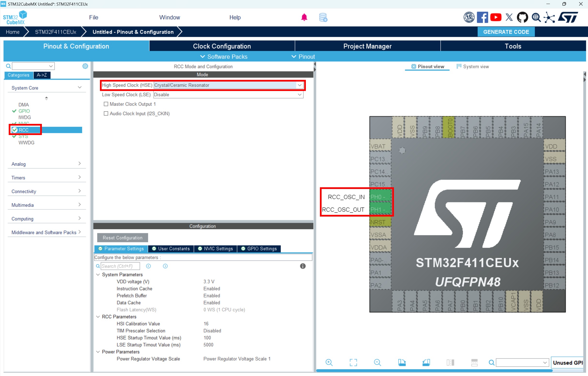The width and height of the screenshot is (588, 376).
Task: Open the High Speed Clock (HSE) dropdown
Action: coord(300,85)
